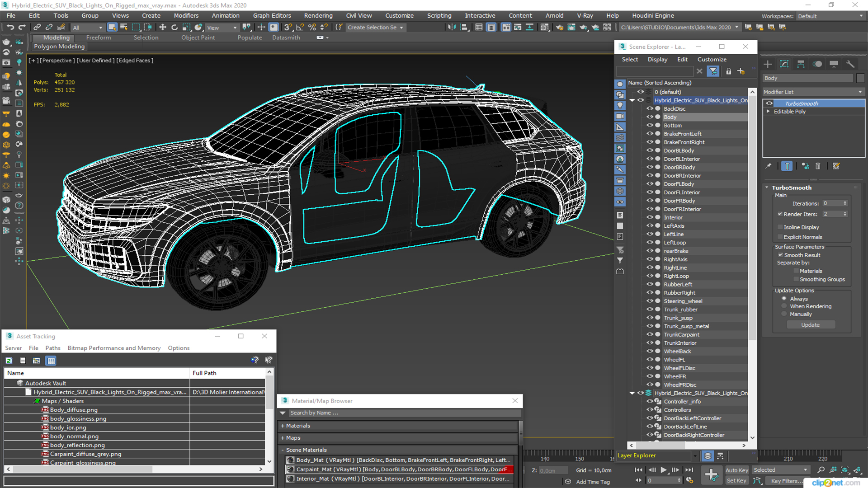This screenshot has width=868, height=488.
Task: Toggle visibility eye of Bottom object
Action: tap(650, 126)
